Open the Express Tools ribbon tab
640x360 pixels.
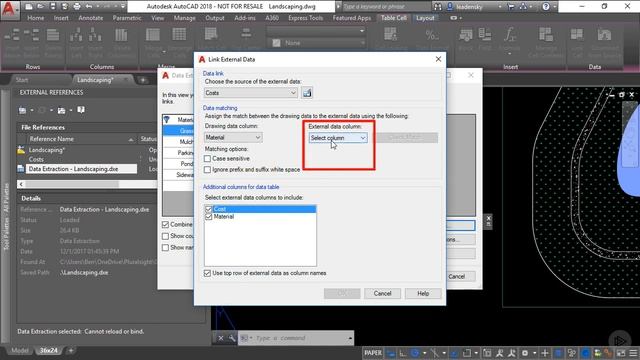coord(305,18)
